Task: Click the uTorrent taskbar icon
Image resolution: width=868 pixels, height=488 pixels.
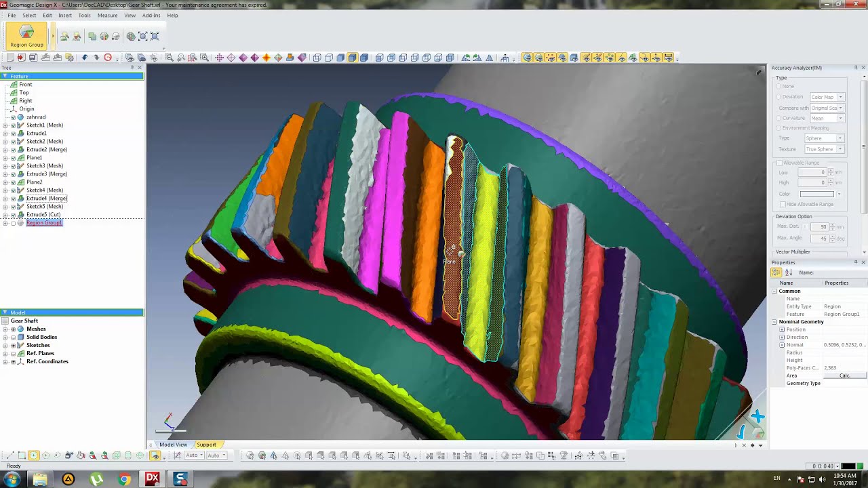Action: click(x=96, y=479)
